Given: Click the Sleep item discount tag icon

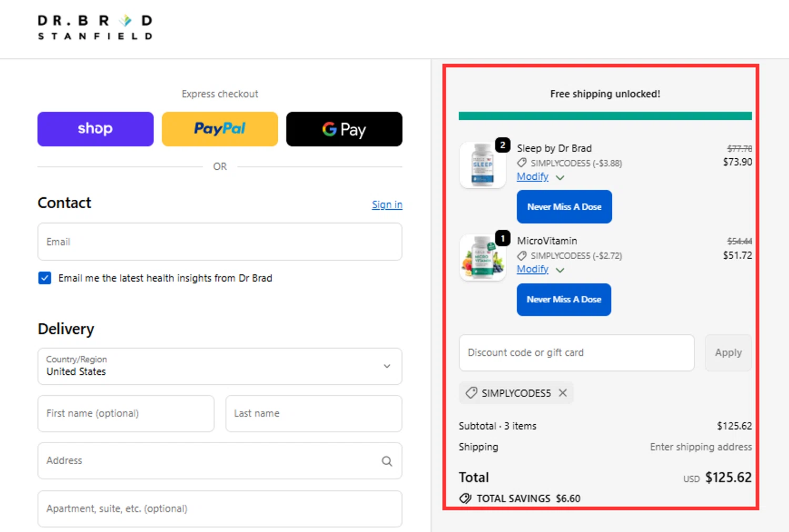Looking at the screenshot, I should click(522, 163).
